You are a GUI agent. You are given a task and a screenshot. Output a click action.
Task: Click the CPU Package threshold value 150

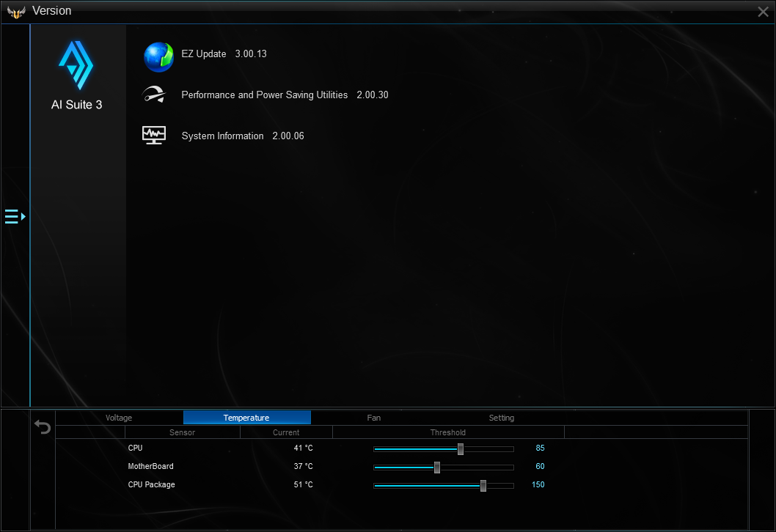[x=538, y=484]
